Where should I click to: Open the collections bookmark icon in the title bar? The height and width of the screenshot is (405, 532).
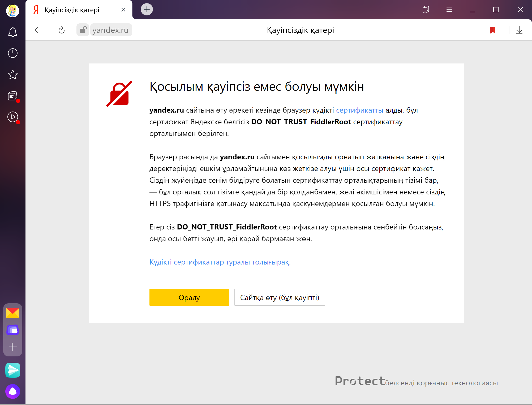(x=426, y=10)
